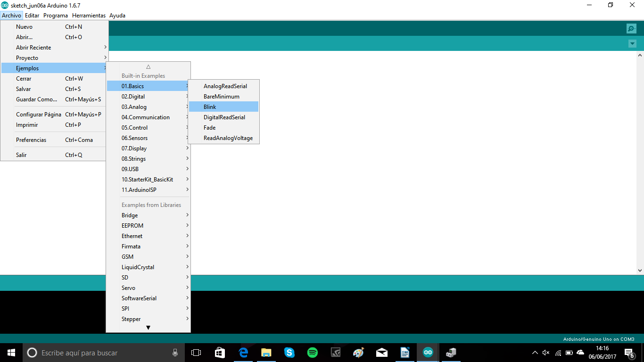
Task: Open the sketch tab dropdown arrow
Action: coord(632,43)
